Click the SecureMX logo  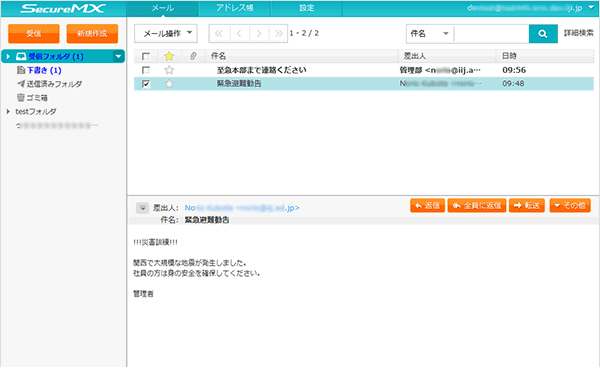(63, 8)
